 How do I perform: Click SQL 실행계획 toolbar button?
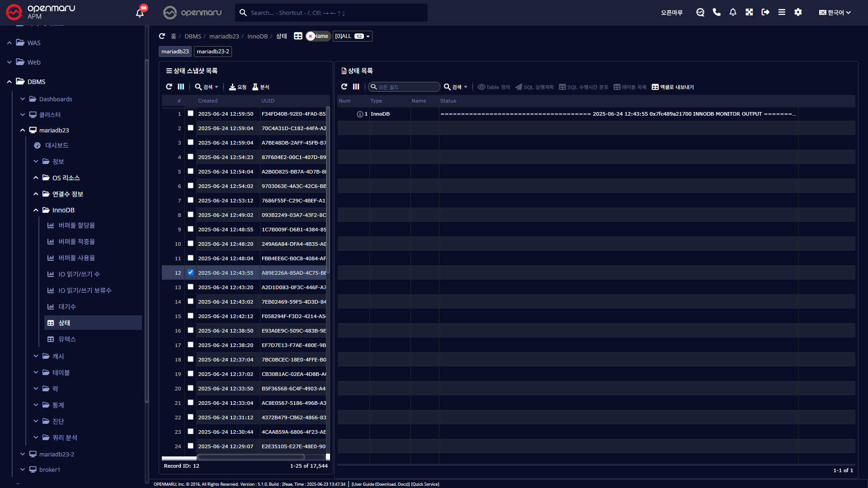click(x=534, y=87)
